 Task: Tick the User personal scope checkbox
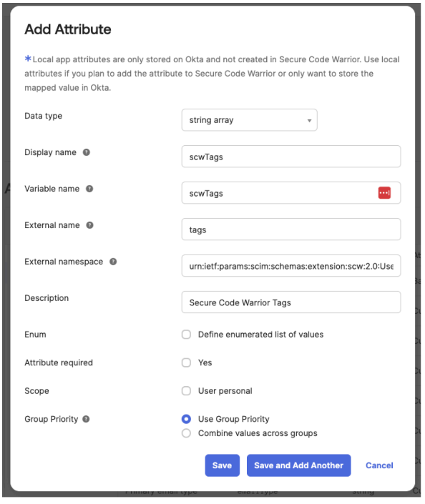[x=186, y=391]
